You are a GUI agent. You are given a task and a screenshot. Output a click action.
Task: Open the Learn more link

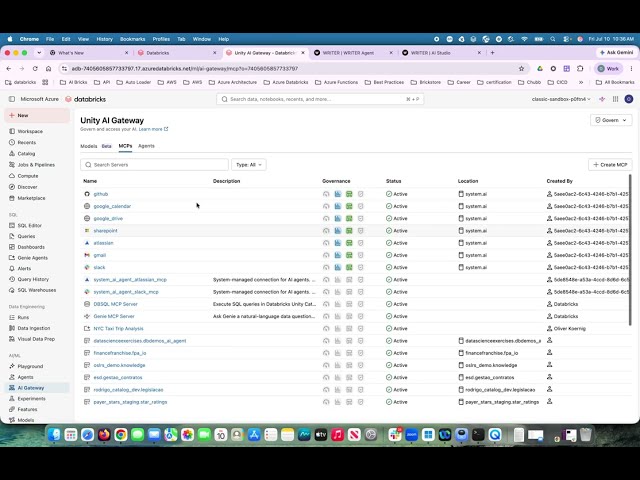(x=153, y=129)
